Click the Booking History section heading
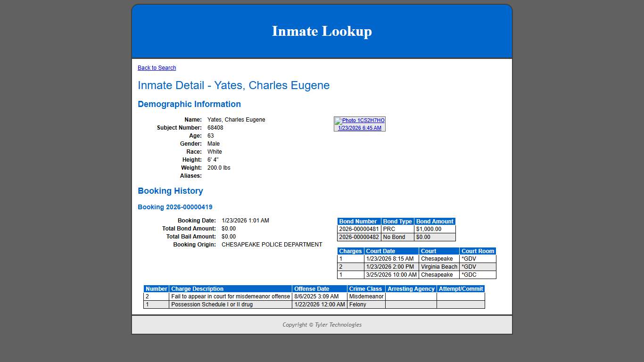Image resolution: width=644 pixels, height=362 pixels. point(170,191)
